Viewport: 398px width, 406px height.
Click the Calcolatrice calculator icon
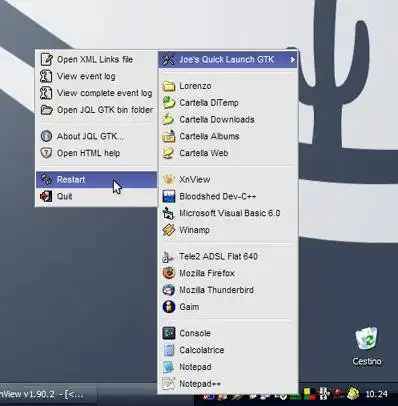(169, 350)
